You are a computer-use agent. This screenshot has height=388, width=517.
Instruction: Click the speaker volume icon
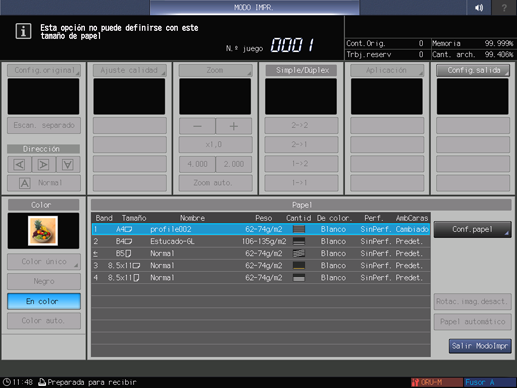(479, 7)
